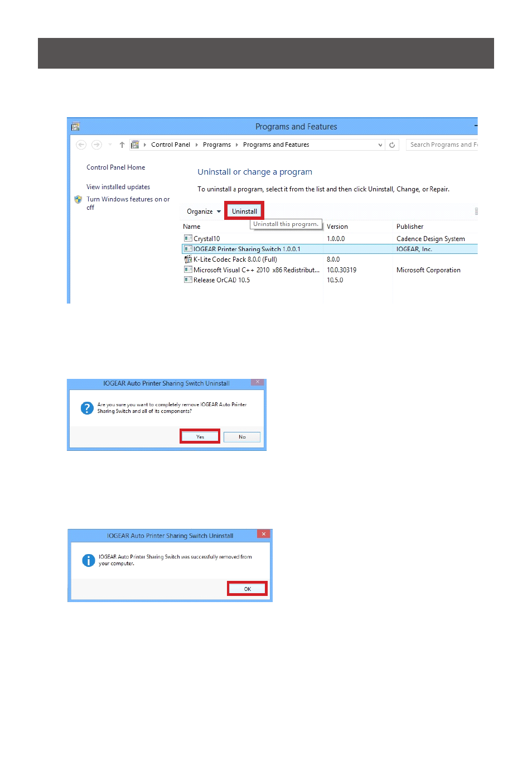Viewport: 532px width, 760px height.
Task: Refresh the Programs and Features list
Action: 392,145
